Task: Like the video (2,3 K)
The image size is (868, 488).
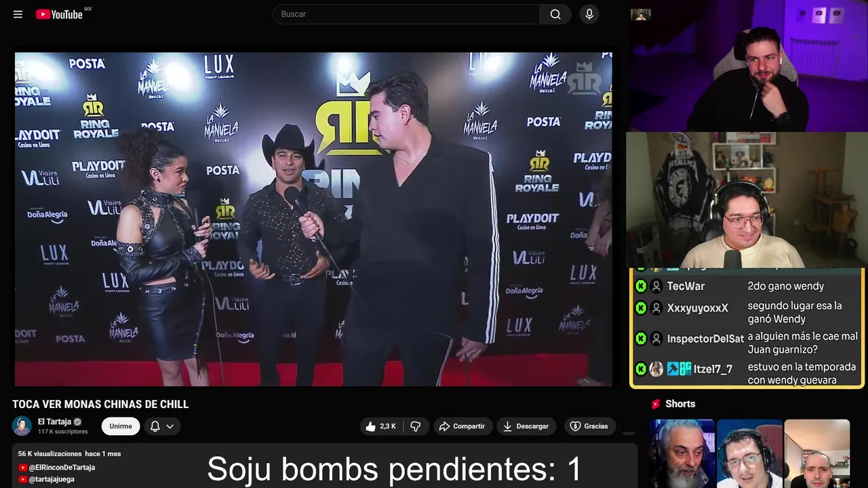Action: point(381,426)
